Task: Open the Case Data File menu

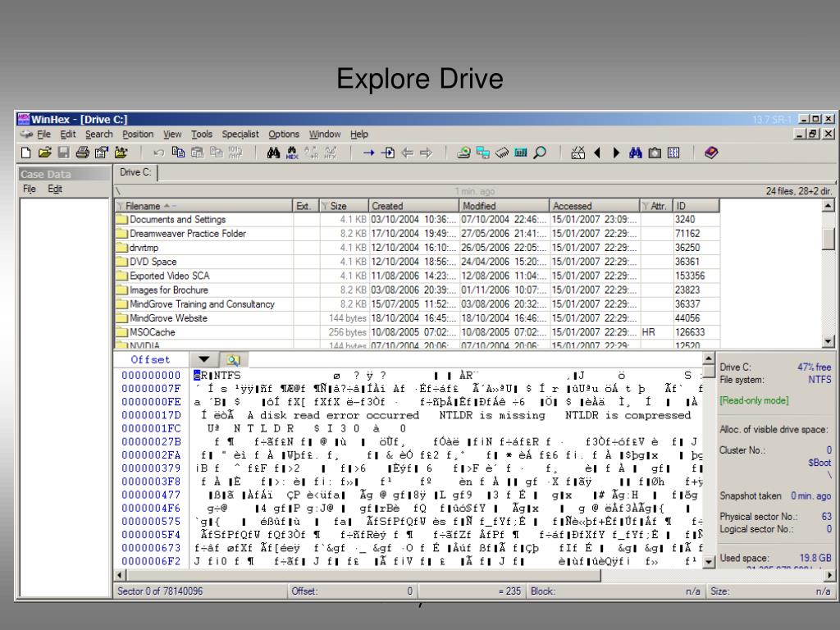Action: [30, 189]
